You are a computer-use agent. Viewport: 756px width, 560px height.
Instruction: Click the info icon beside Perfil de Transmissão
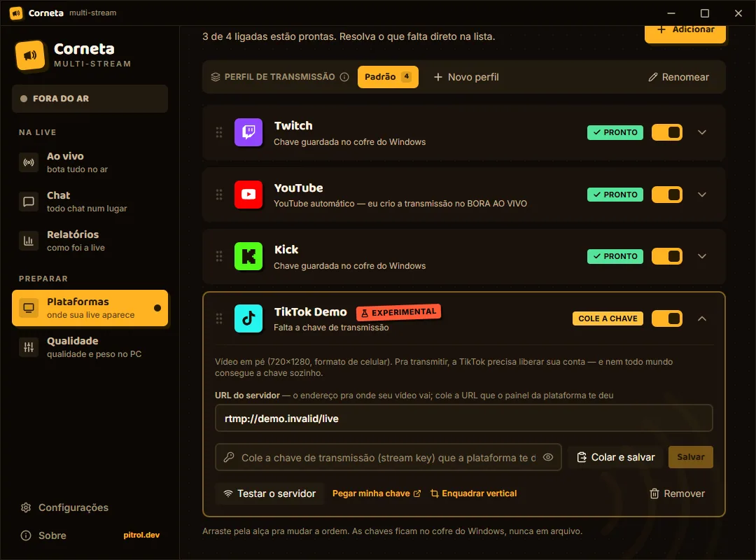(x=344, y=77)
